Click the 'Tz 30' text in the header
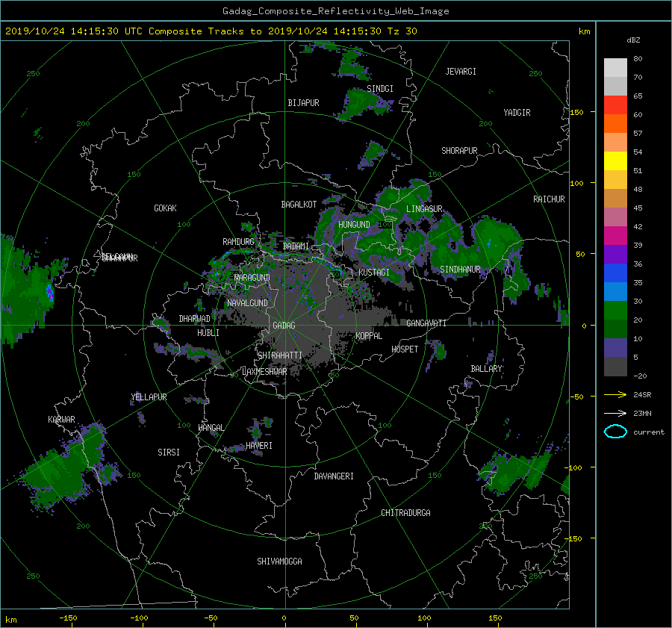 (402, 31)
